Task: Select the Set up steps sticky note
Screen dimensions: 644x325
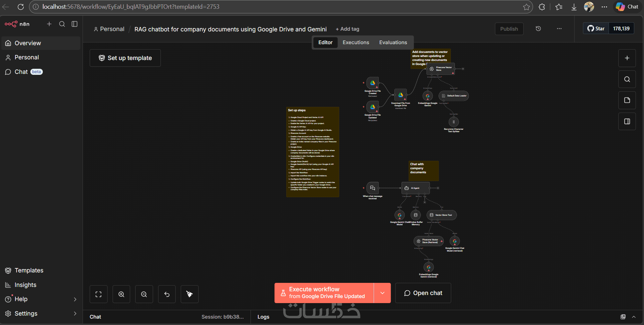Action: [313, 152]
